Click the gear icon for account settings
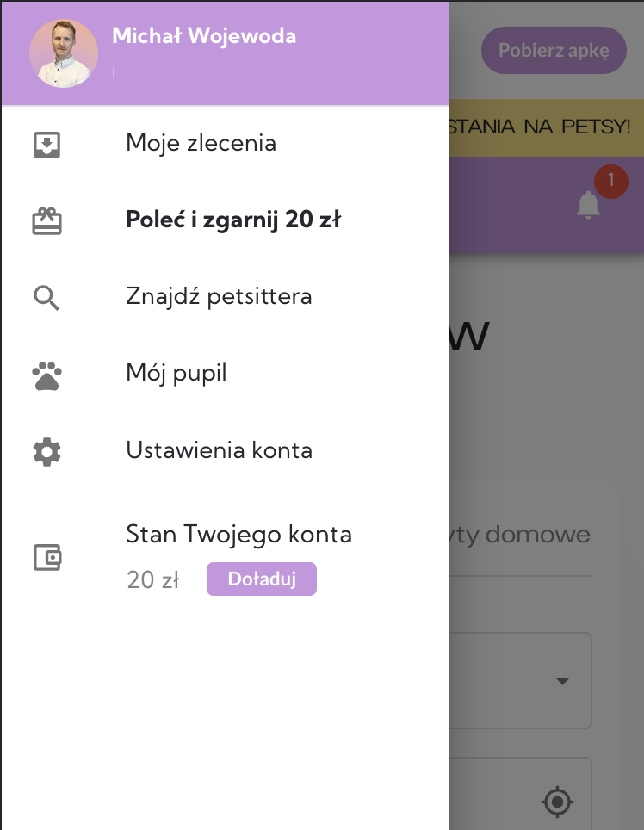The image size is (644, 830). [46, 452]
